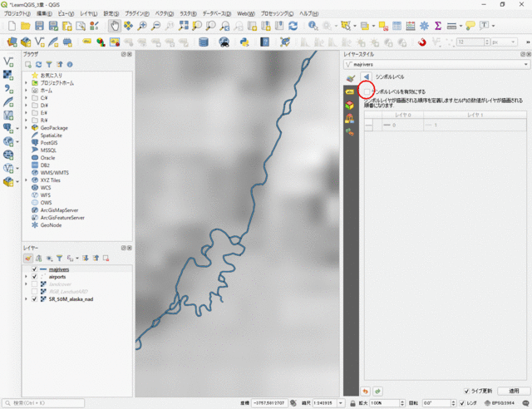Click the DB Manager database icon
The image size is (532, 409).
point(203,42)
